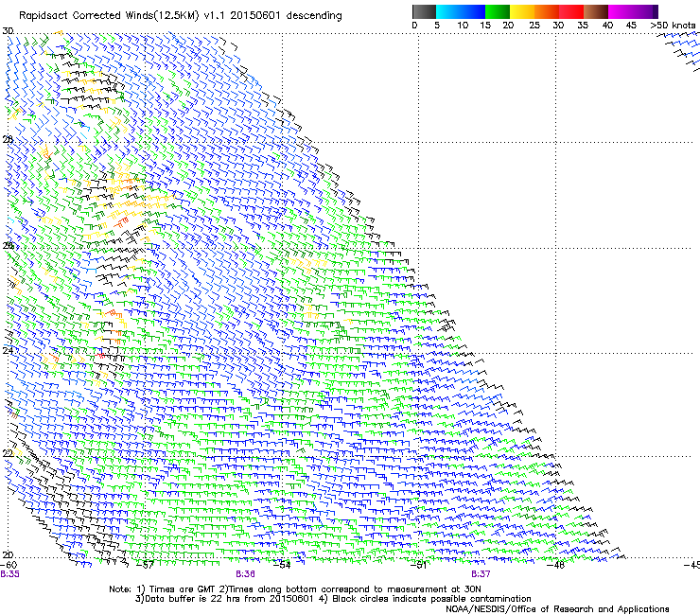The height and width of the screenshot is (615, 700).
Task: Click the longitude -54 axis label
Action: pos(282,565)
